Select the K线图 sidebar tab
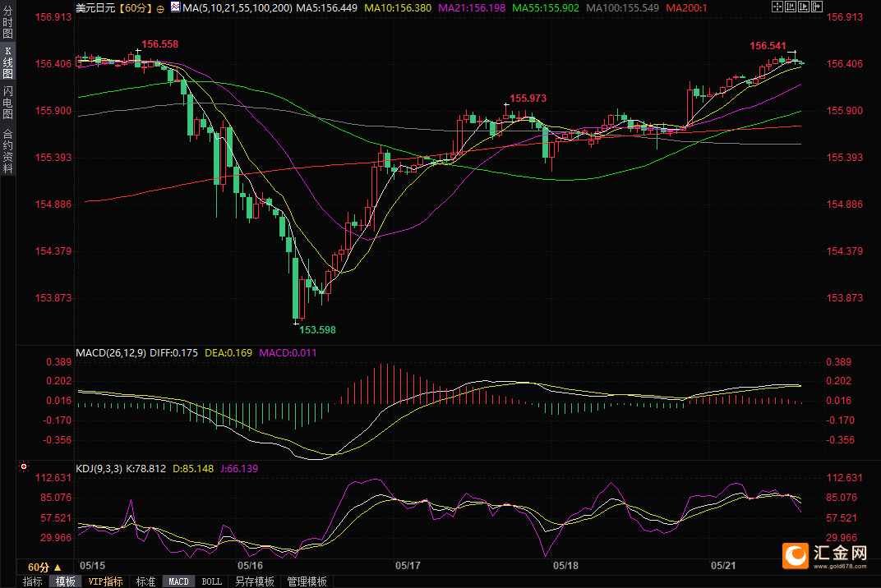The width and height of the screenshot is (881, 588). click(7, 62)
